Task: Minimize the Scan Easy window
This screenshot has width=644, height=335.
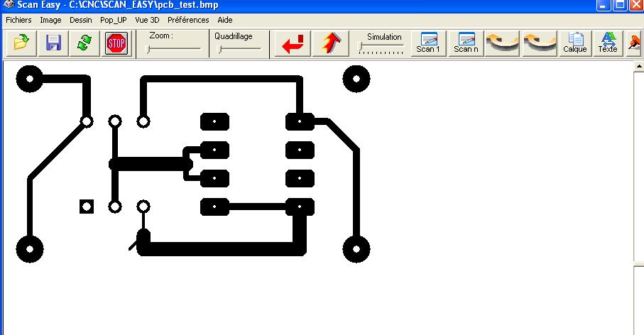Action: pos(603,5)
